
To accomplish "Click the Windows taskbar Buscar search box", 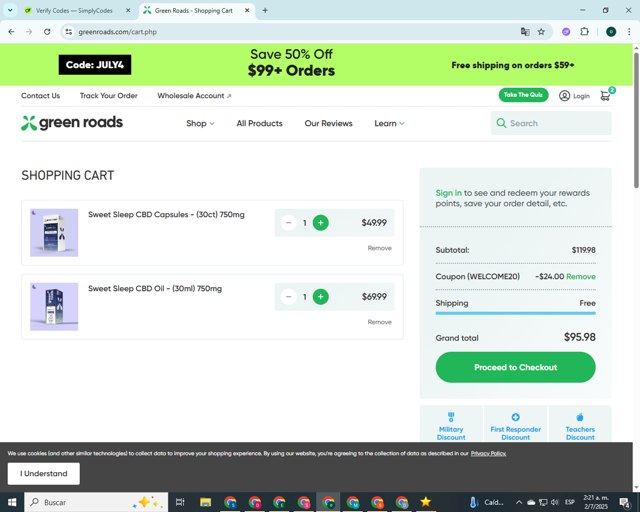I will tap(96, 502).
